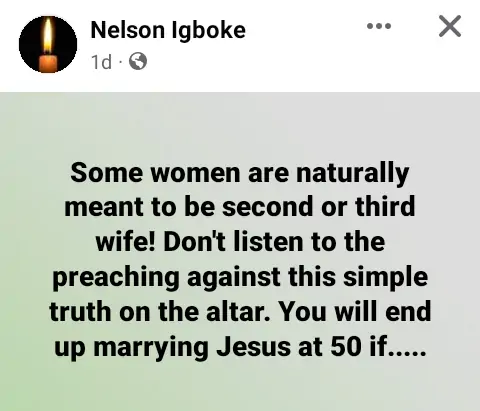Click the word "Igboke" in the header

[208, 31]
